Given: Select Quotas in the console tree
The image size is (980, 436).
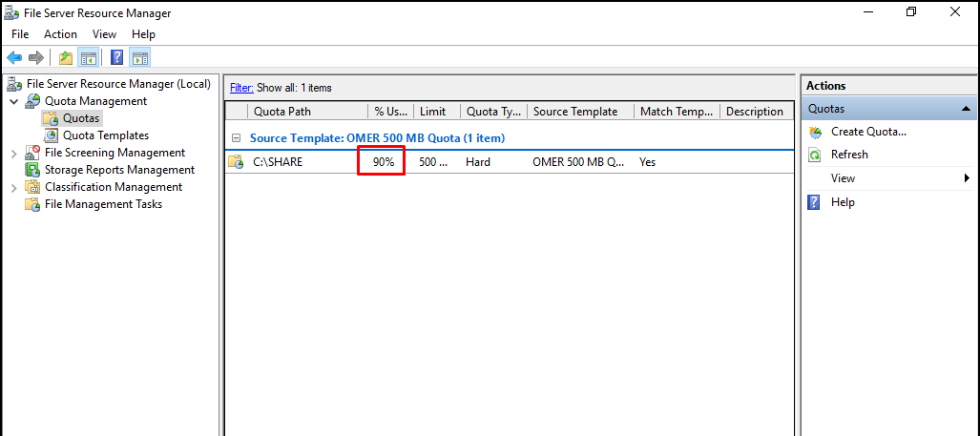Looking at the screenshot, I should (81, 118).
